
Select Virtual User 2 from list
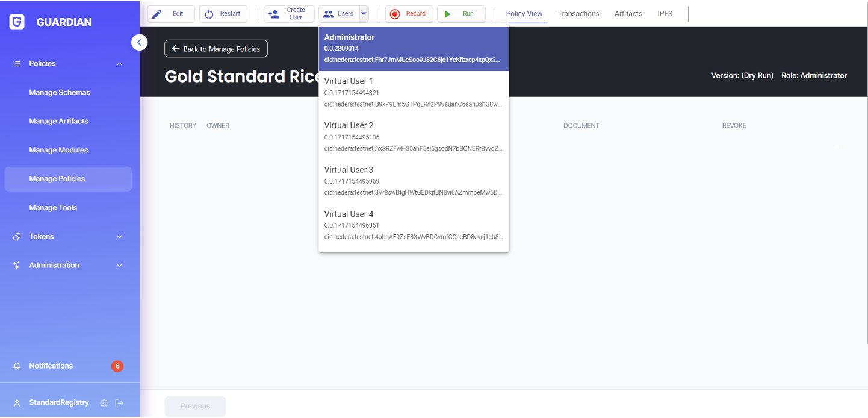(414, 137)
